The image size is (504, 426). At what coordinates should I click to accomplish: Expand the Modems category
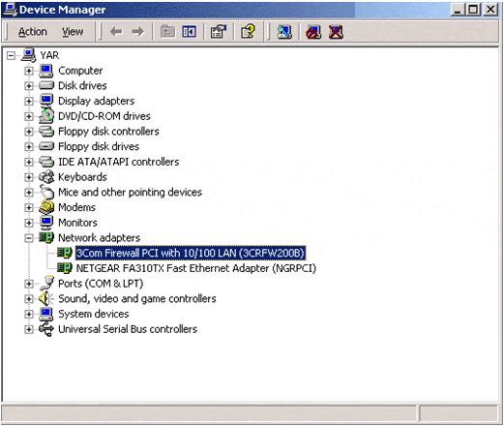coord(29,207)
